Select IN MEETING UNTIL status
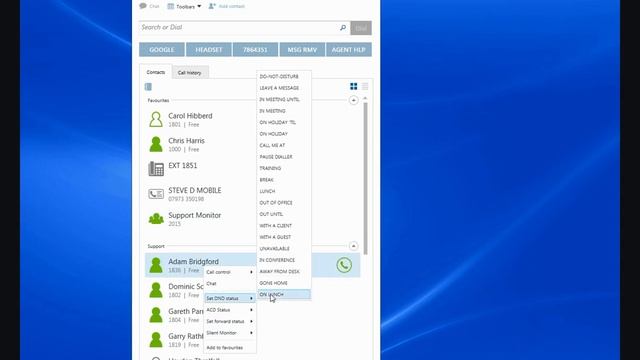Image resolution: width=640 pixels, height=360 pixels. pos(284,99)
